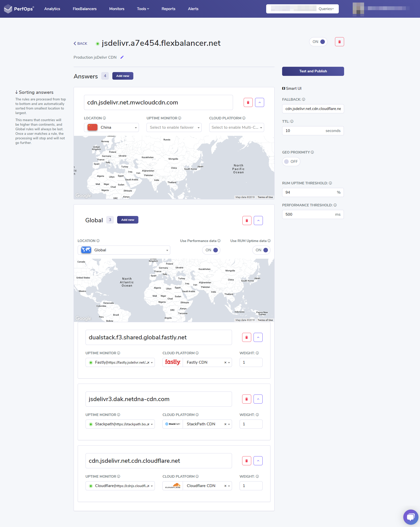
Task: Open Terms of Use on the Global map
Action: click(265, 320)
